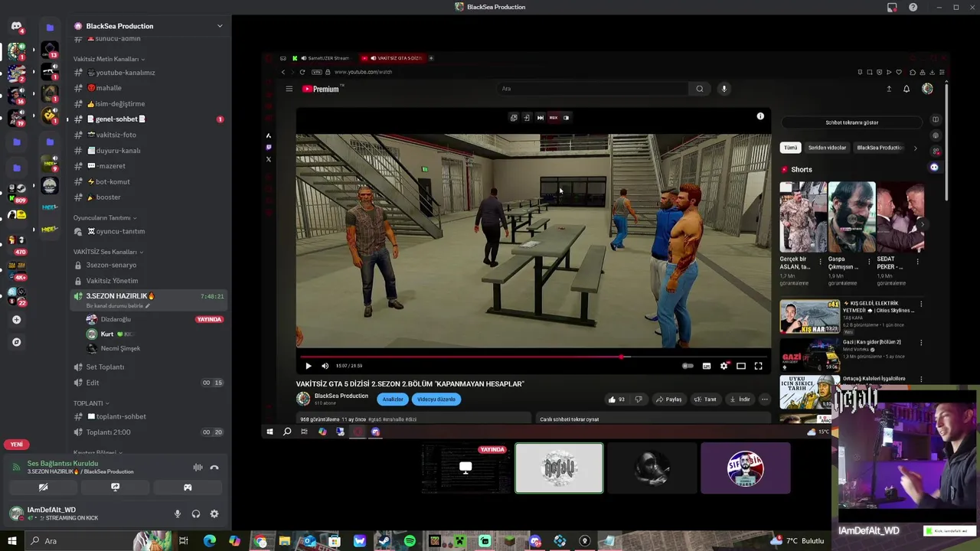Open options for Ortaçağ Kaleleri video

[x=921, y=380]
